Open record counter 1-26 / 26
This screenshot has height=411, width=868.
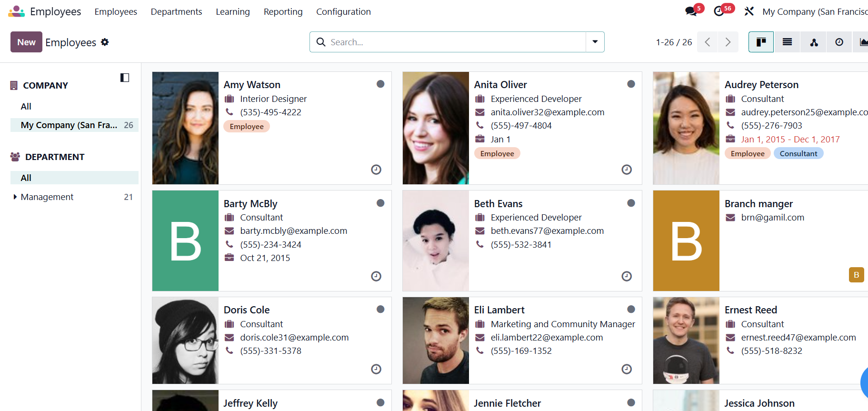point(674,42)
